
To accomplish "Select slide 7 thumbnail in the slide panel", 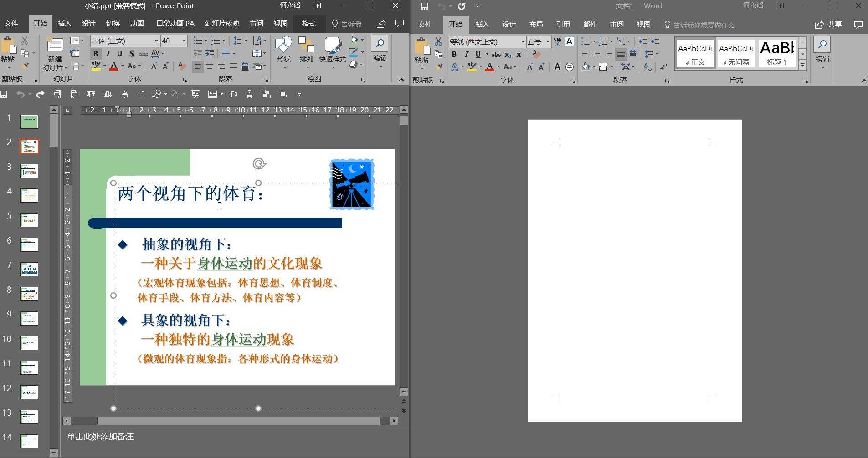I will coord(29,269).
